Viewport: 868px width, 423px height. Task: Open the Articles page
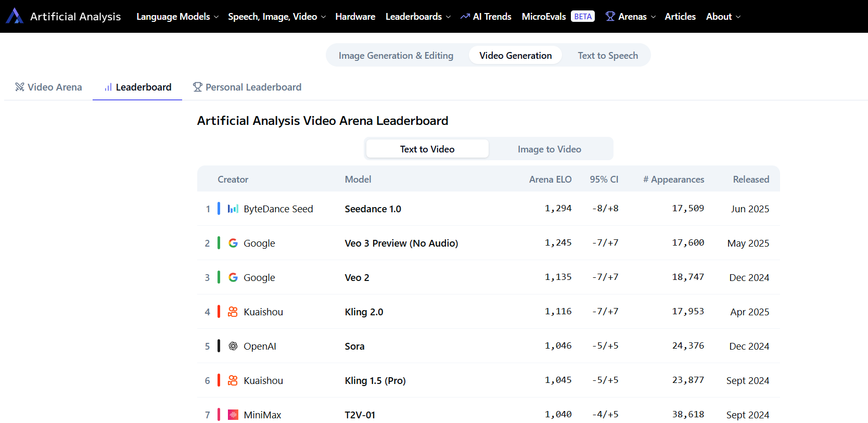[680, 17]
